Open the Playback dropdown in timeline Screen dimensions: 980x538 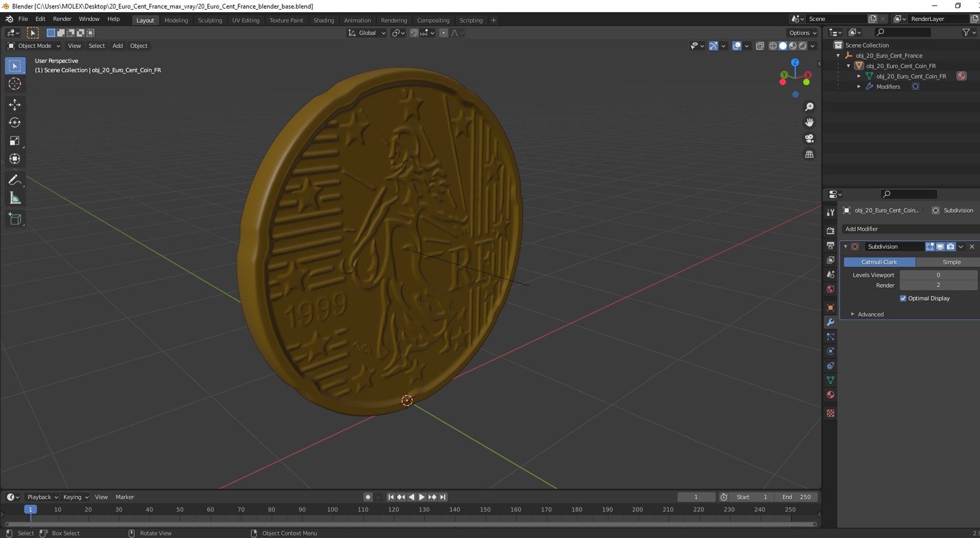[42, 497]
